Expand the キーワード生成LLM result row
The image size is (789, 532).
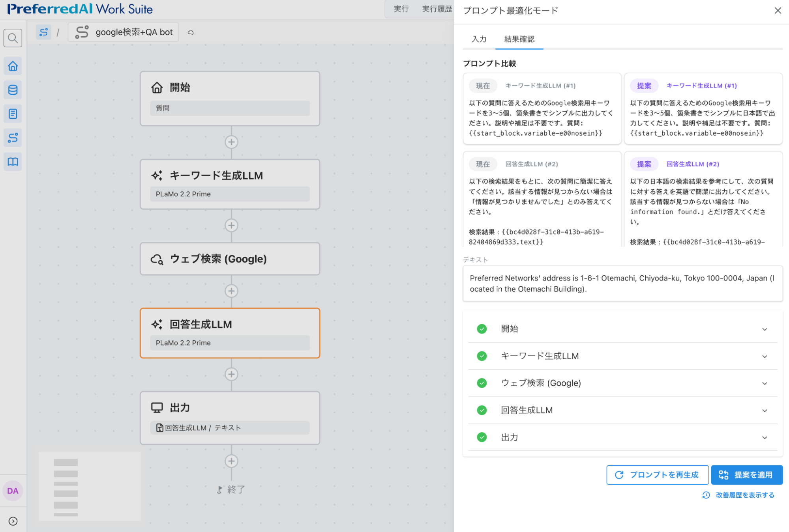pos(764,356)
